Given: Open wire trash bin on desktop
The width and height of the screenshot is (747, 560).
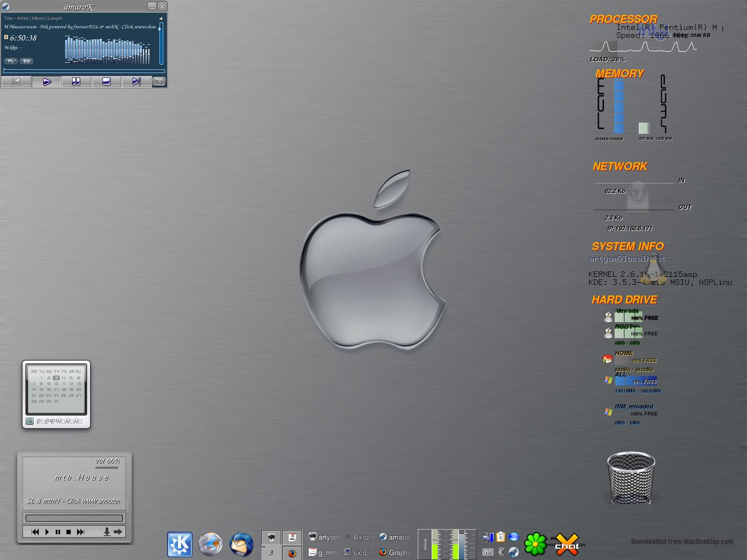Looking at the screenshot, I should 631,478.
